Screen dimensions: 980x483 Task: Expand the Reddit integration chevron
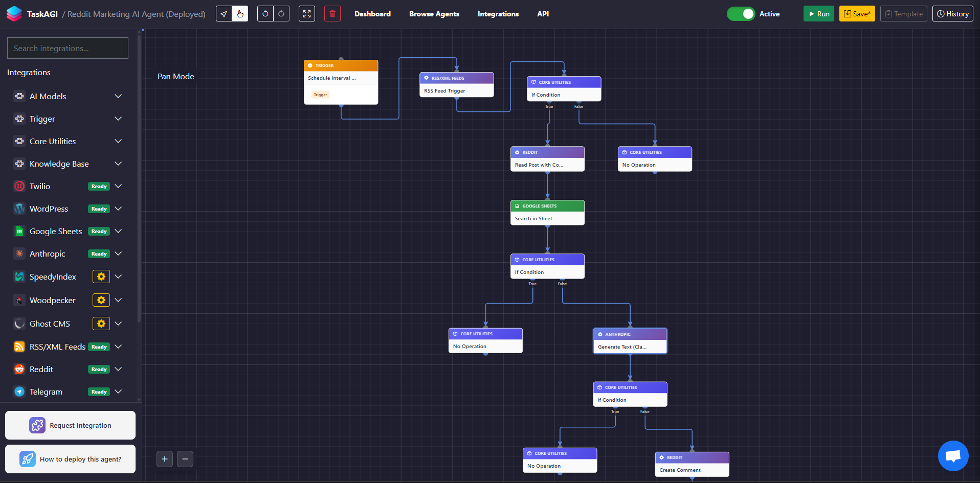click(x=118, y=369)
